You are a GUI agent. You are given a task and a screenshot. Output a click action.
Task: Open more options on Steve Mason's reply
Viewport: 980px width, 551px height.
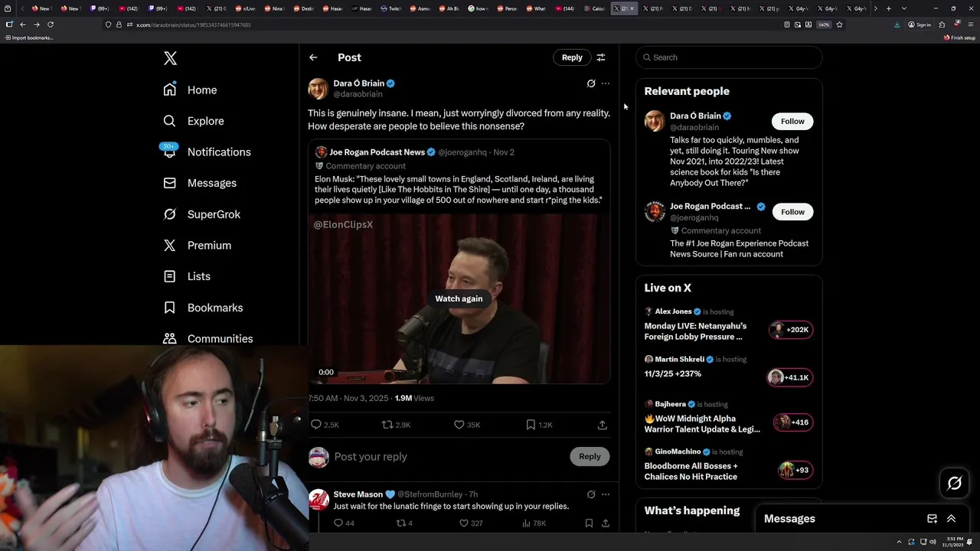point(606,494)
